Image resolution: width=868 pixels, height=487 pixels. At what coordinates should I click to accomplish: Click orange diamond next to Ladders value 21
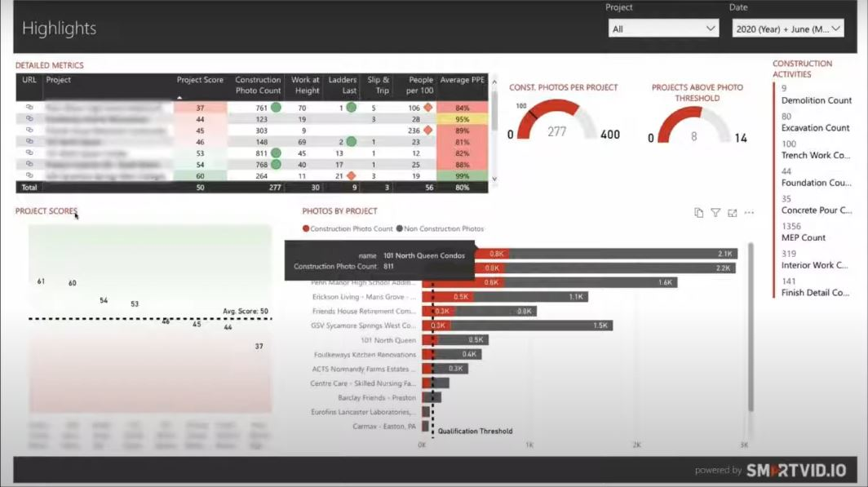coord(351,176)
